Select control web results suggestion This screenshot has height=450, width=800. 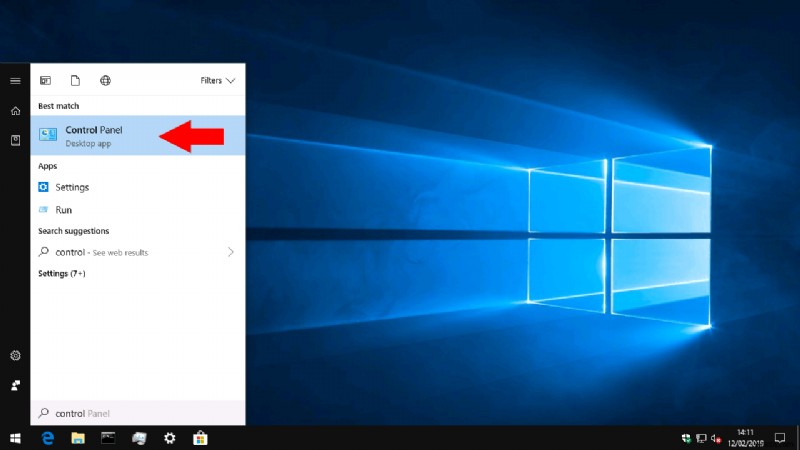pos(138,252)
